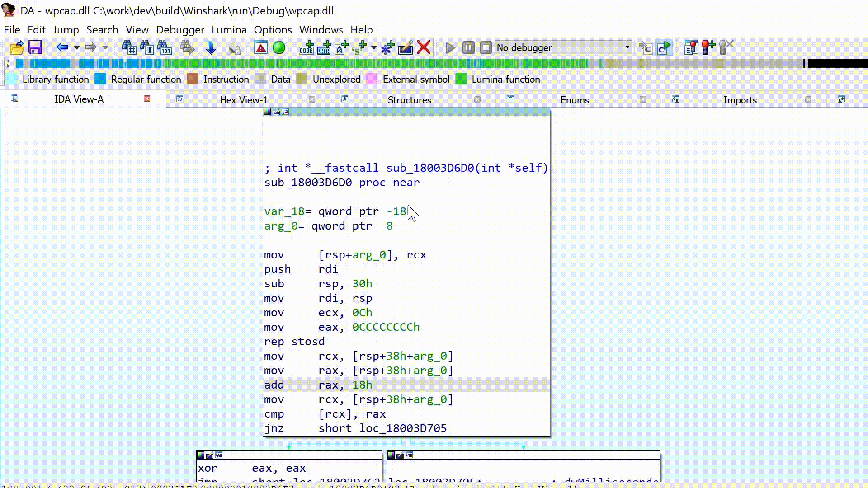Click the Search text binoculars icon

pos(147,47)
